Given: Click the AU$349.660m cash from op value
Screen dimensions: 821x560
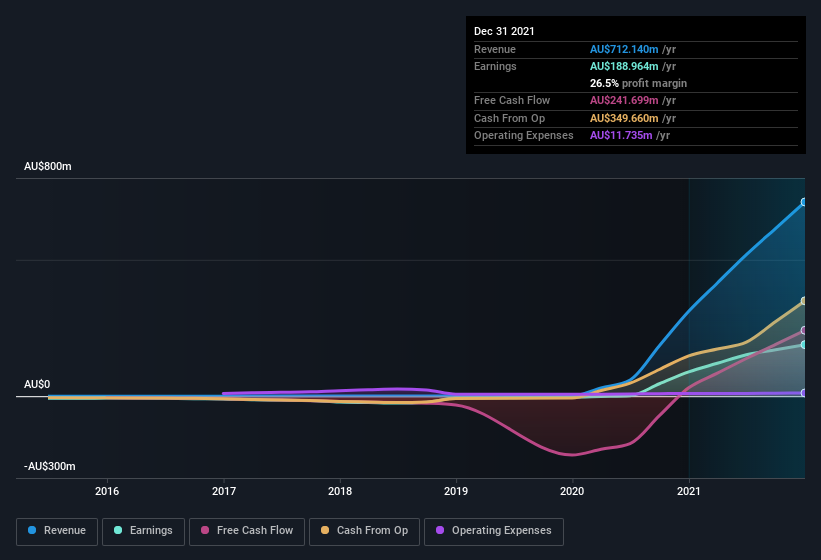Looking at the screenshot, I should coord(624,118).
